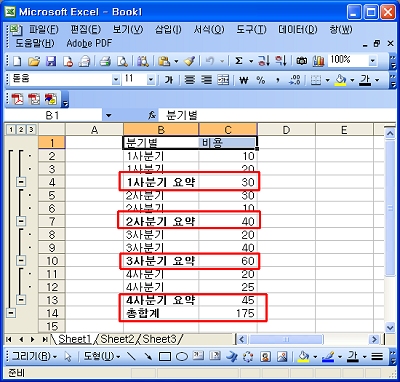Select the AutoSum sigma icon
400x382 pixels.
click(239, 61)
